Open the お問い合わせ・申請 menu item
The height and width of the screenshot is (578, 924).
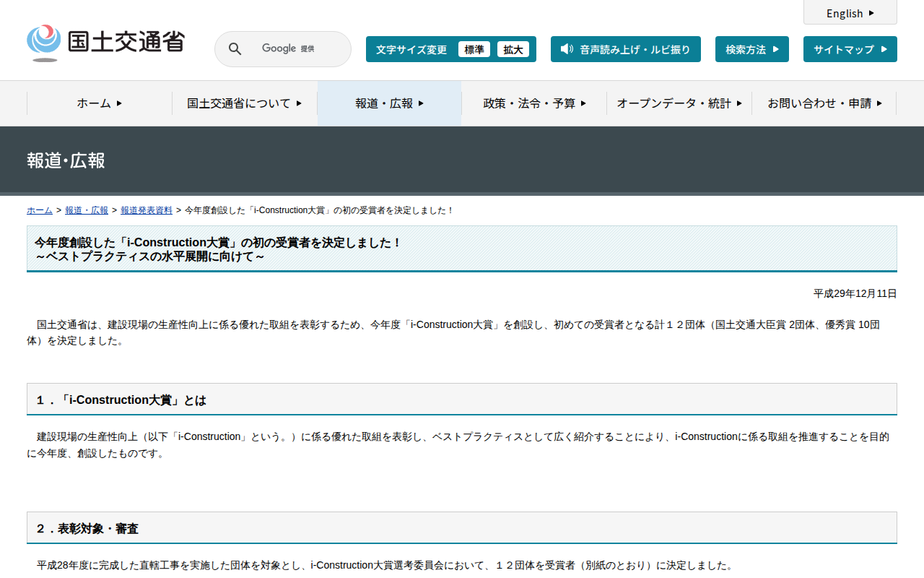click(824, 103)
